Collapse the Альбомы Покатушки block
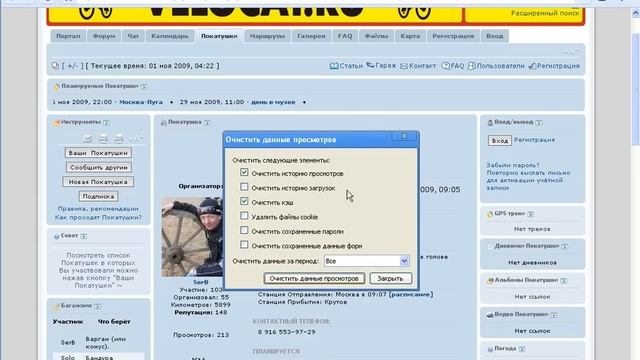Screen dimensions: 640x360 [x=563, y=281]
